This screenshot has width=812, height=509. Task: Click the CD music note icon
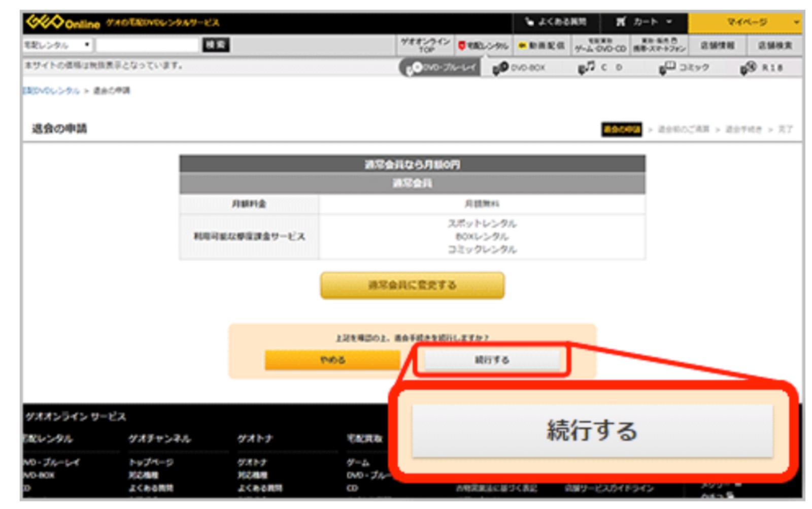[x=586, y=67]
